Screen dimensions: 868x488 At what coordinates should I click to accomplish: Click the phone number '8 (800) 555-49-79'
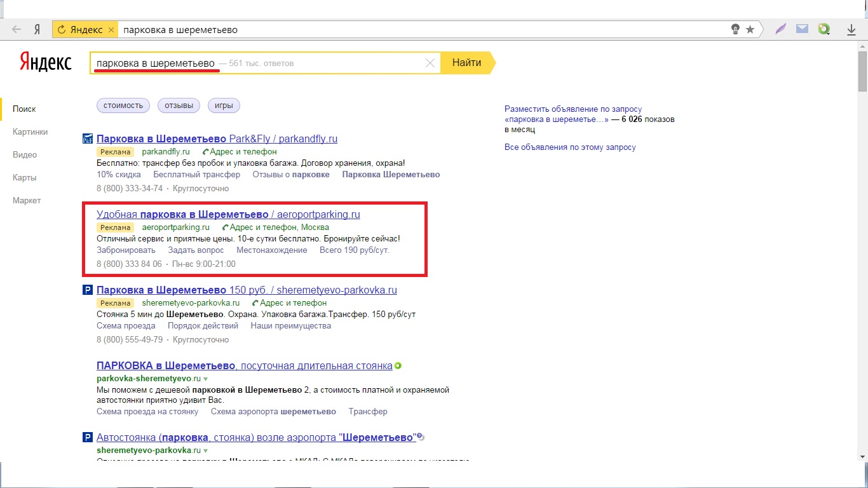click(130, 340)
